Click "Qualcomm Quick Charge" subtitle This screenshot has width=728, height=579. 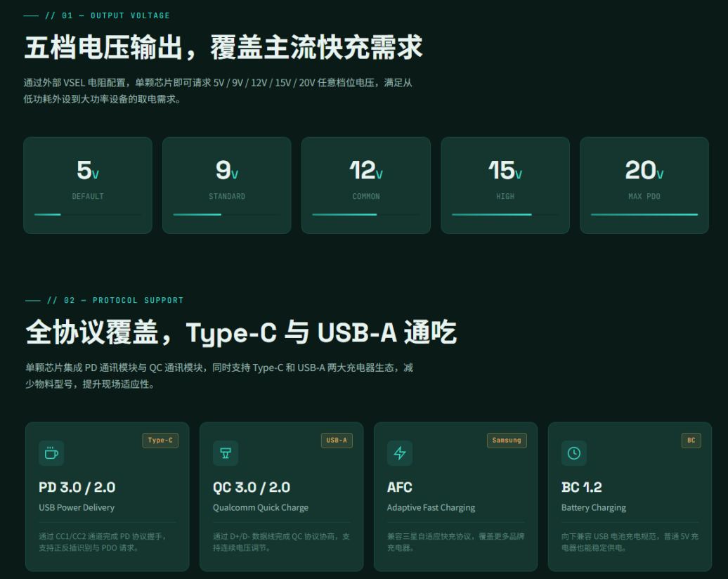[x=261, y=507]
